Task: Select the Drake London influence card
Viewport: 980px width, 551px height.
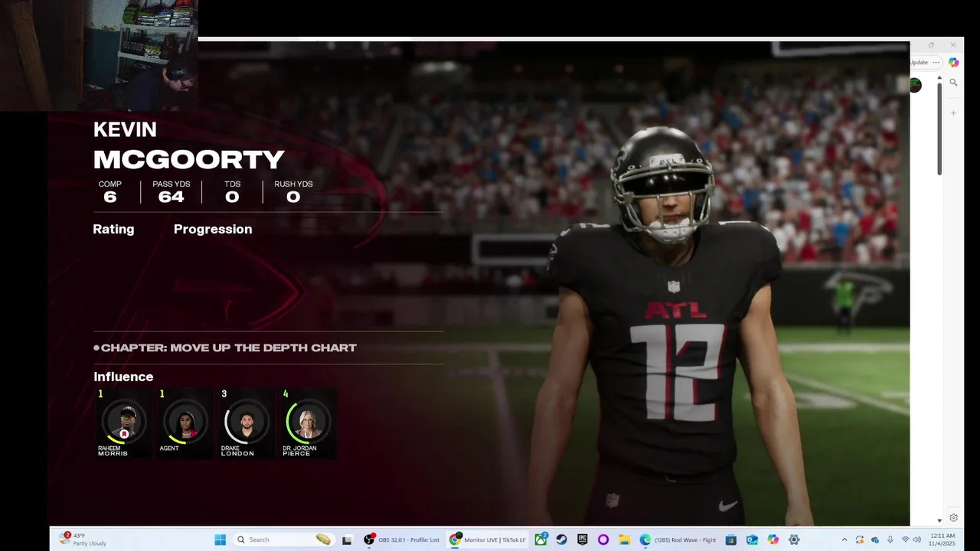Action: [247, 424]
